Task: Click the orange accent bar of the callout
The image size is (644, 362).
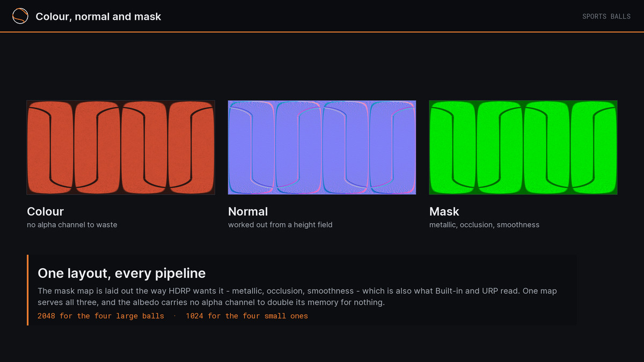Action: click(x=27, y=290)
